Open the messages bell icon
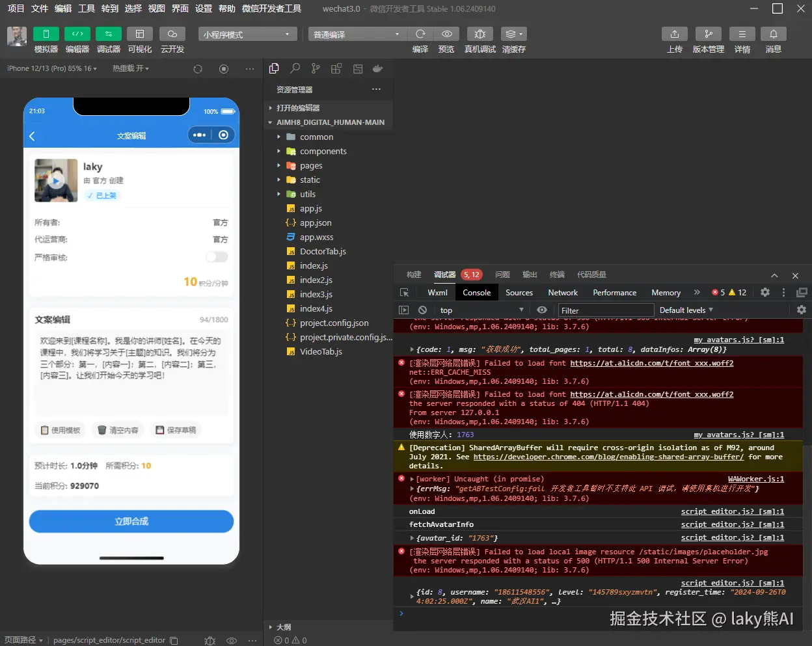The height and width of the screenshot is (646, 812). [774, 34]
